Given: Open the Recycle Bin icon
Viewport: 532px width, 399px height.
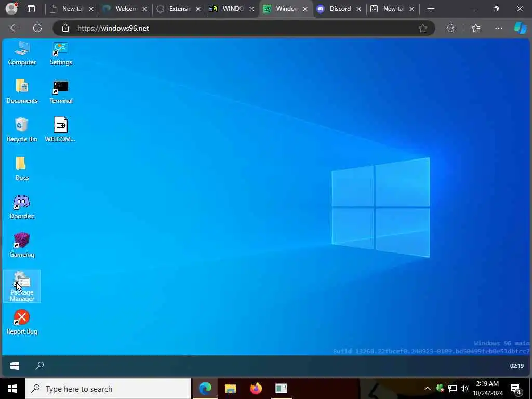Looking at the screenshot, I should tap(22, 129).
